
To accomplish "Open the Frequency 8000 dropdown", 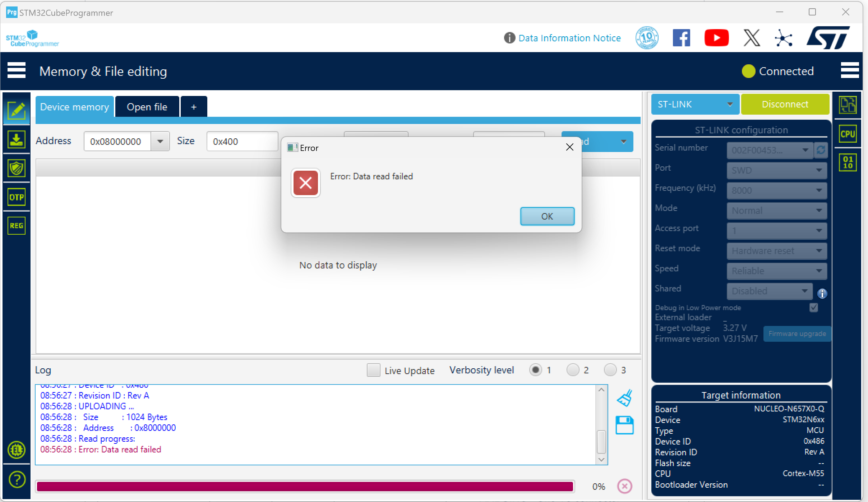I will [x=777, y=190].
